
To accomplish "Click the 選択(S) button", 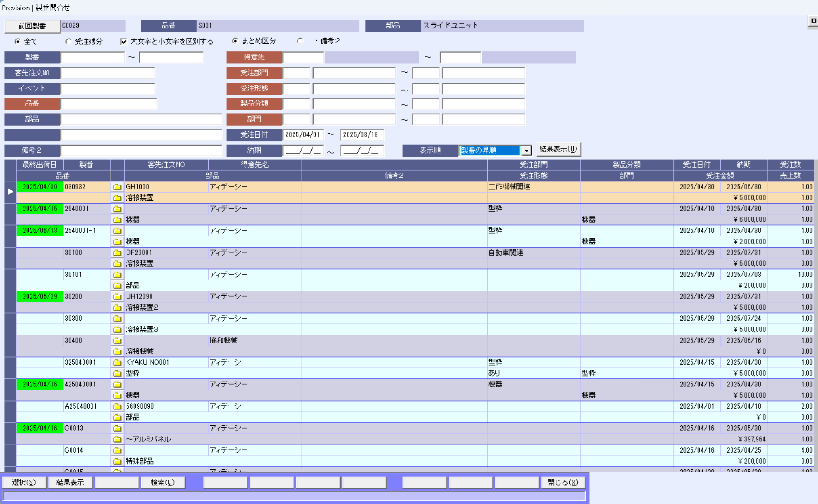I will (x=24, y=482).
